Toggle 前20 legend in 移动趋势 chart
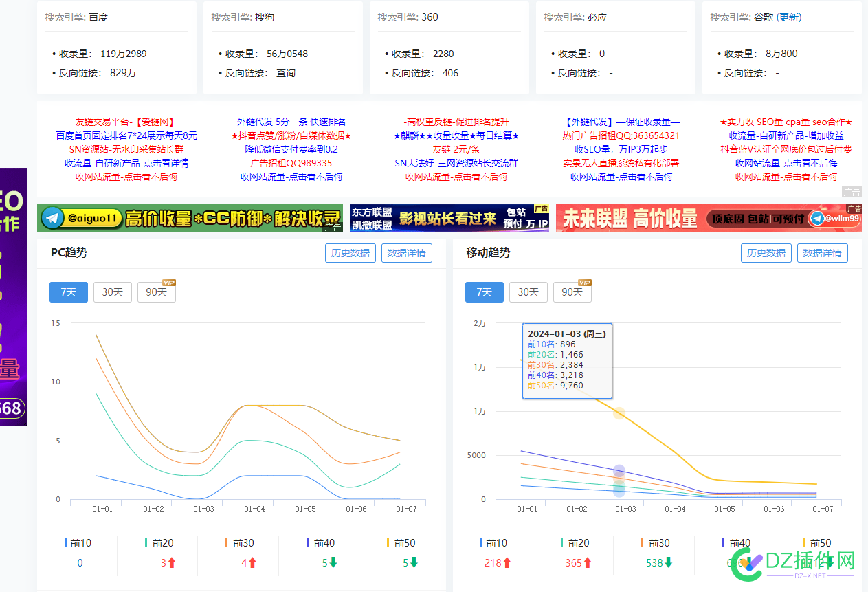868x592 pixels. 575,542
